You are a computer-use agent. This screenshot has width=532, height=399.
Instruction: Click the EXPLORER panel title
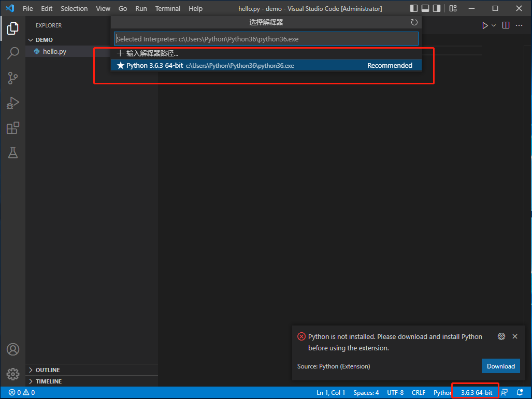coord(49,25)
